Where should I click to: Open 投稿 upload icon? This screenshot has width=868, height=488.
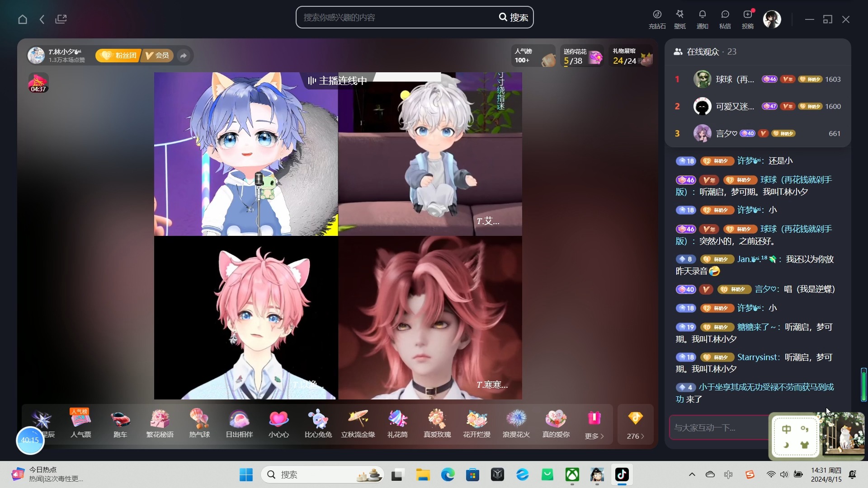[x=748, y=19]
